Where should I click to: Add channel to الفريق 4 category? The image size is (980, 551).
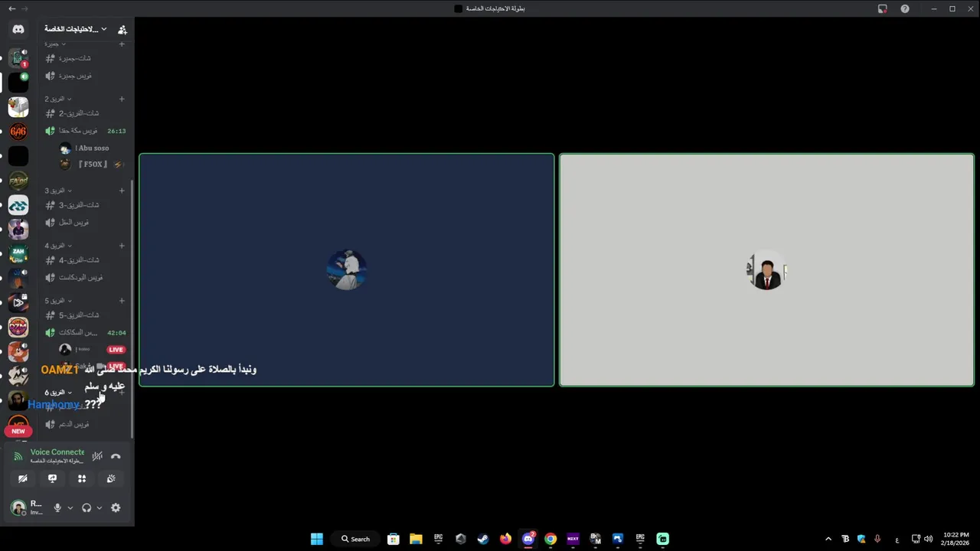[x=122, y=246]
